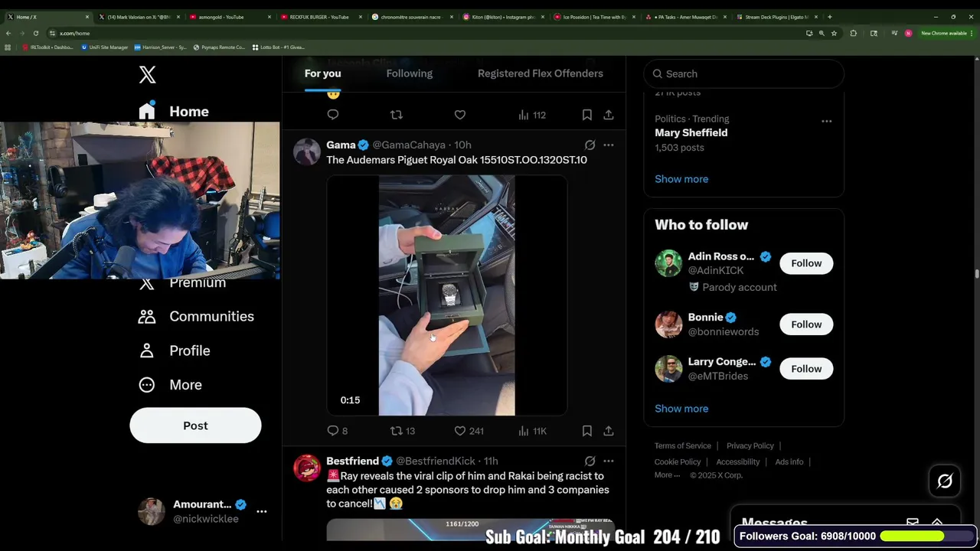Click the browser back arrow
This screenshot has width=980, height=551.
[x=8, y=33]
